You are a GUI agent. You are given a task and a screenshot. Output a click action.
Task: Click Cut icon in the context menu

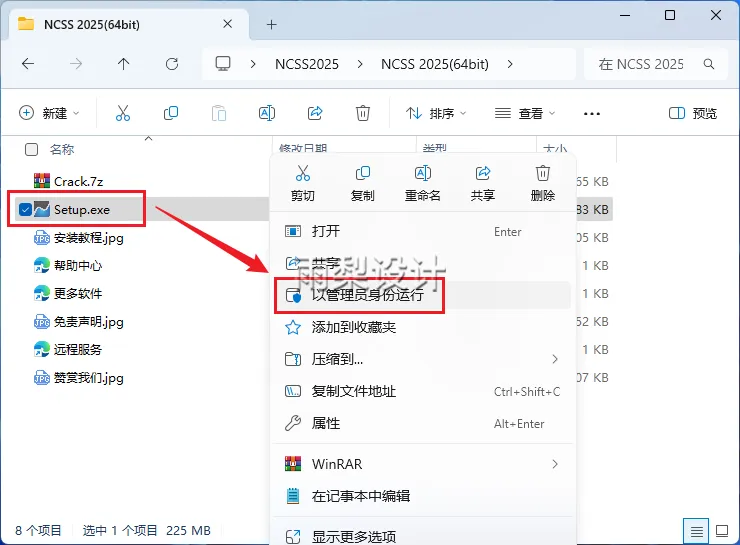[x=303, y=174]
